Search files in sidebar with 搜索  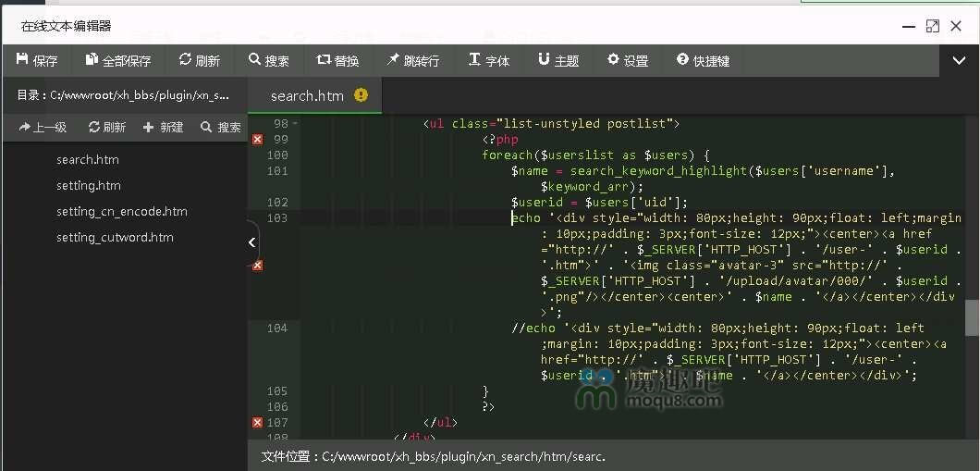click(x=221, y=128)
